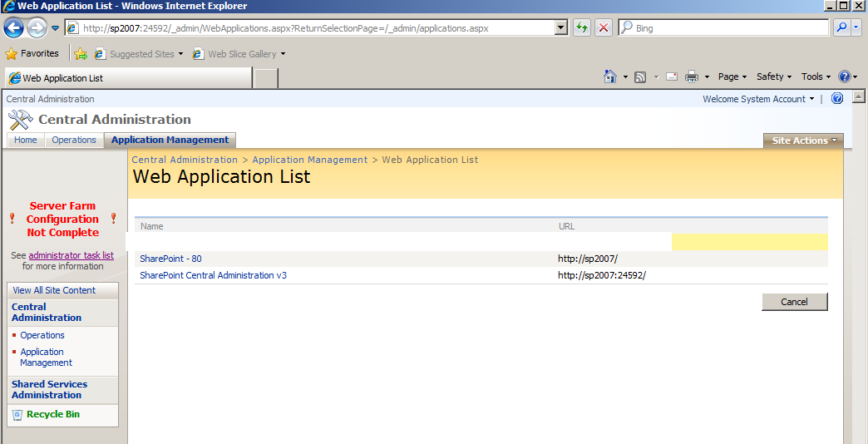This screenshot has width=868, height=444.
Task: Open the Favorites star button
Action: pyautogui.click(x=32, y=54)
